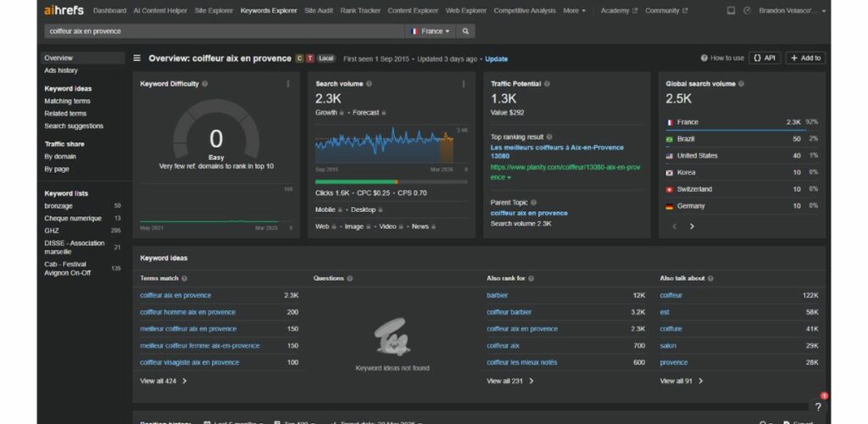This screenshot has height=424, width=868.
Task: Open AI Content Helper
Action: 160,10
